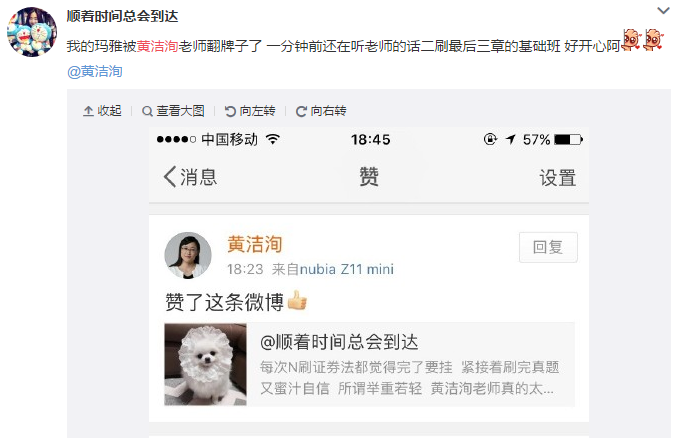Click the counterclockwise rotate icon
This screenshot has height=438, width=678.
click(230, 112)
